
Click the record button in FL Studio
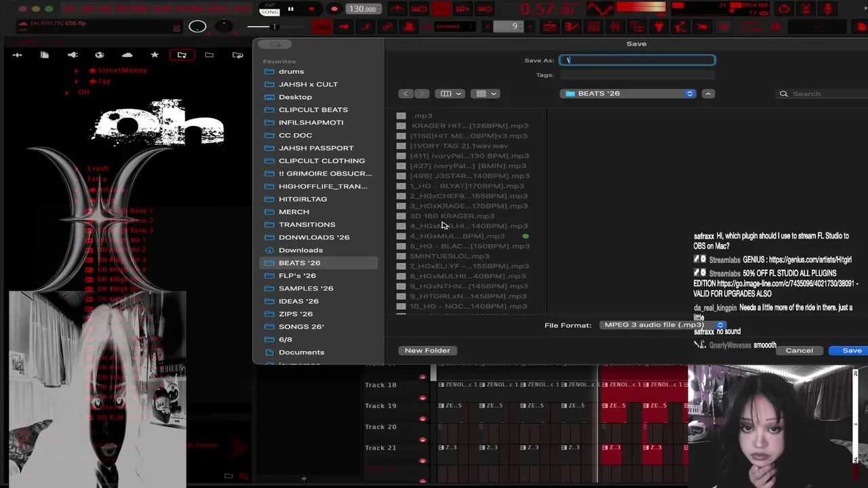334,9
